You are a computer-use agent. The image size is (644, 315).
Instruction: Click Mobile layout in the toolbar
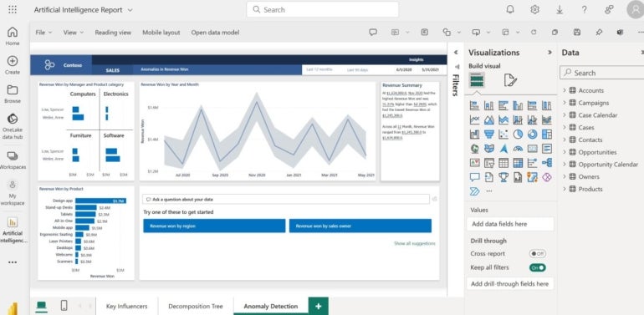(x=161, y=33)
